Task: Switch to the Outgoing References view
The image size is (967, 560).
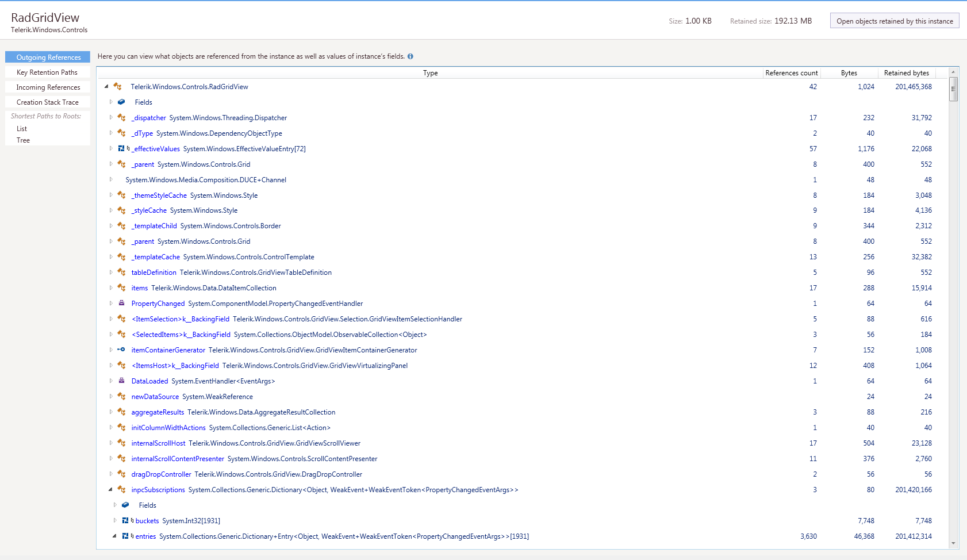Action: pos(48,57)
